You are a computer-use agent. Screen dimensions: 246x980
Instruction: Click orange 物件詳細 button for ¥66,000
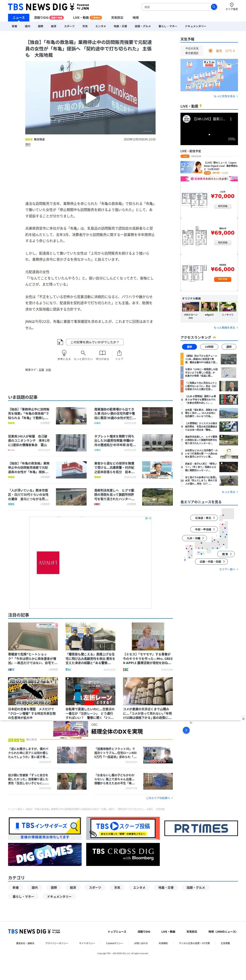tap(222, 279)
